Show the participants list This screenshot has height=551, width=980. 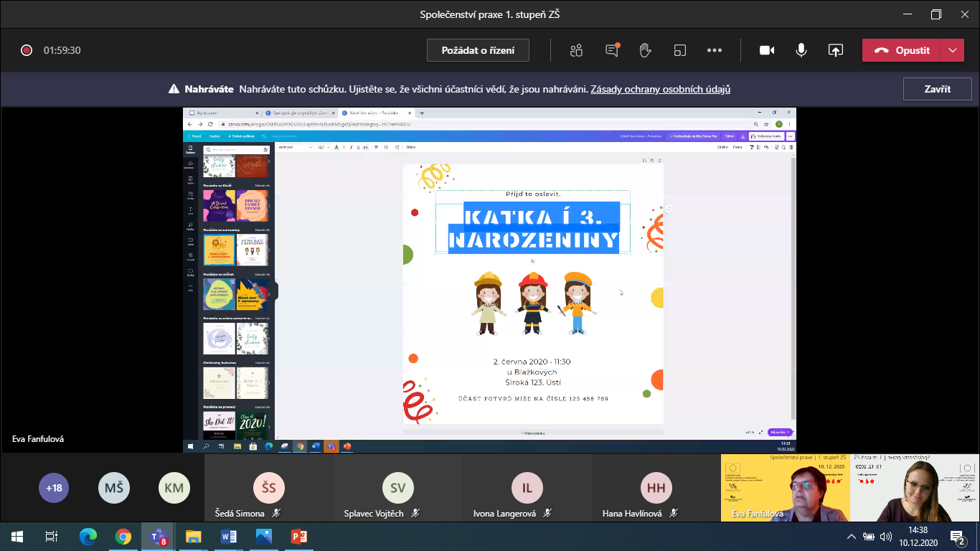pos(576,50)
